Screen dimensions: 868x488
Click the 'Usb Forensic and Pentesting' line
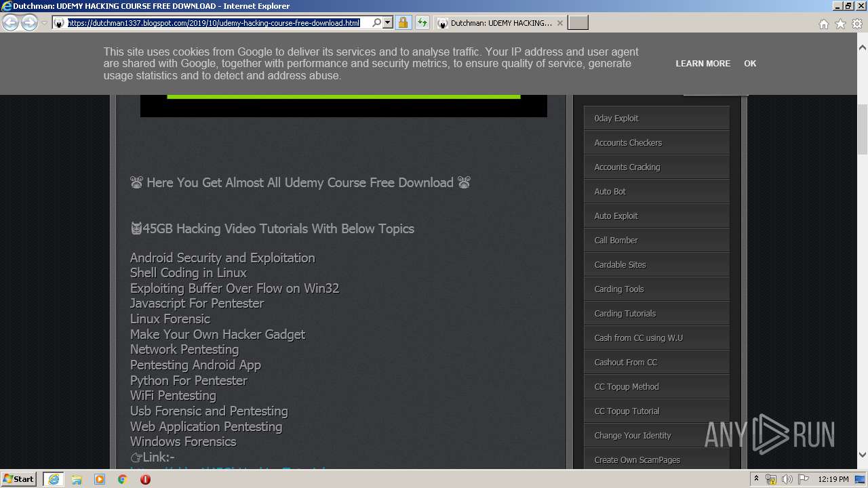[209, 411]
